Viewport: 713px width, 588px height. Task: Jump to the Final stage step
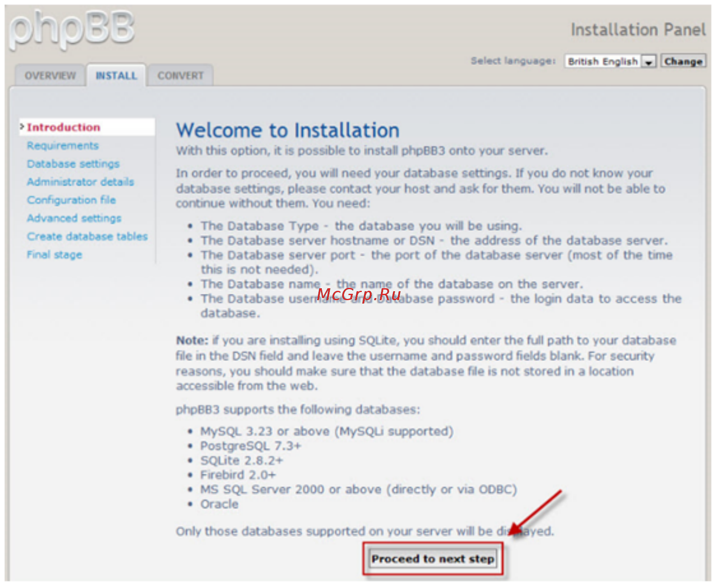tap(54, 255)
